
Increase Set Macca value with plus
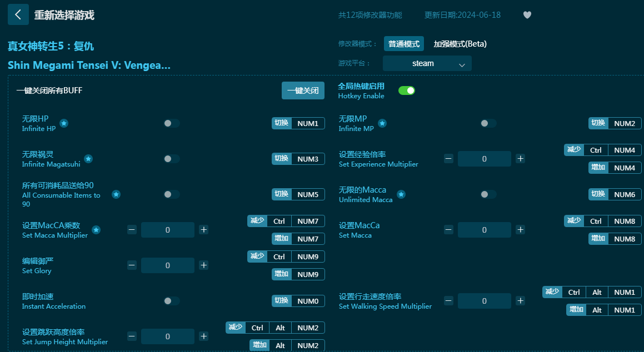click(x=521, y=230)
